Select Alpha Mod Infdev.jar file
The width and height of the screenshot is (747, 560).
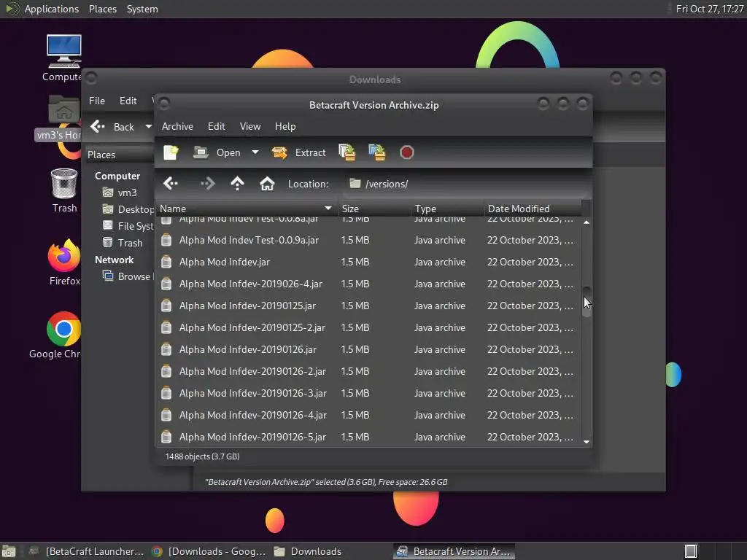coord(368,262)
